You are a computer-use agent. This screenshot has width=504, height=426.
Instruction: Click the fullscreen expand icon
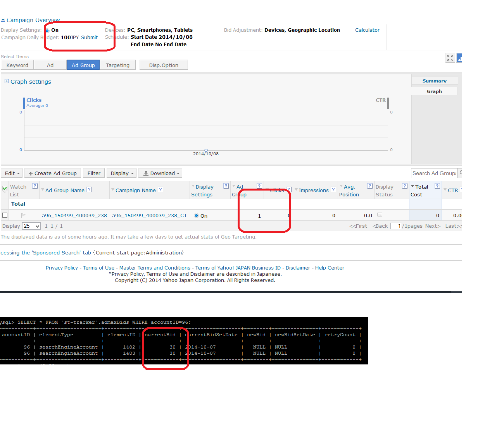(450, 58)
